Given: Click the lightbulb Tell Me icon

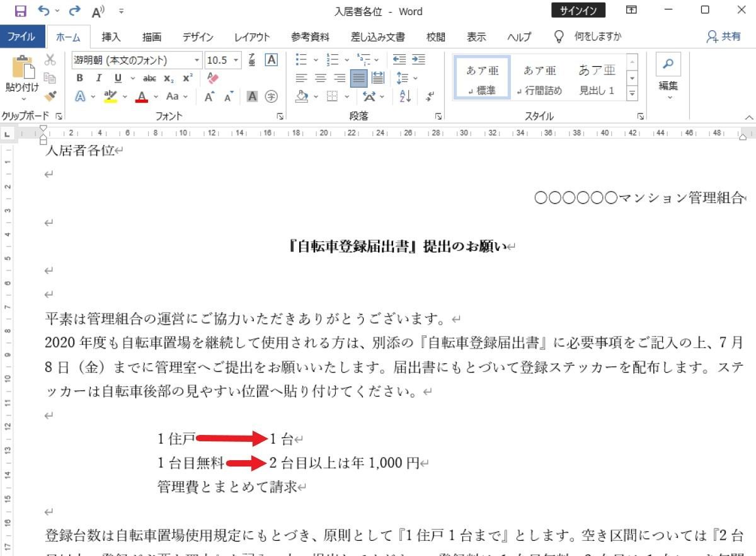Looking at the screenshot, I should 558,37.
